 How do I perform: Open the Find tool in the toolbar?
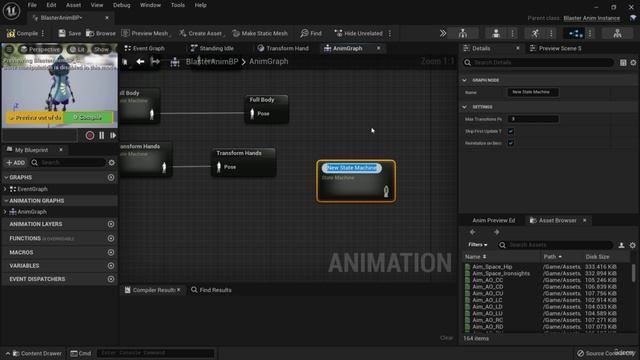[x=311, y=33]
